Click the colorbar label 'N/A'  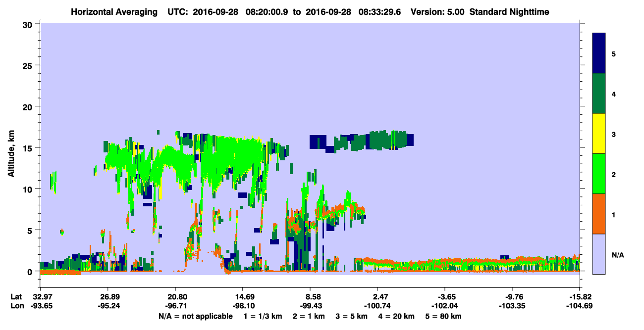coord(617,255)
